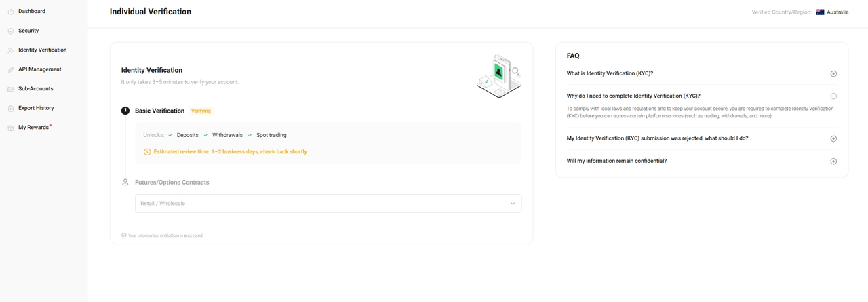Click the Australia country/region label

837,12
